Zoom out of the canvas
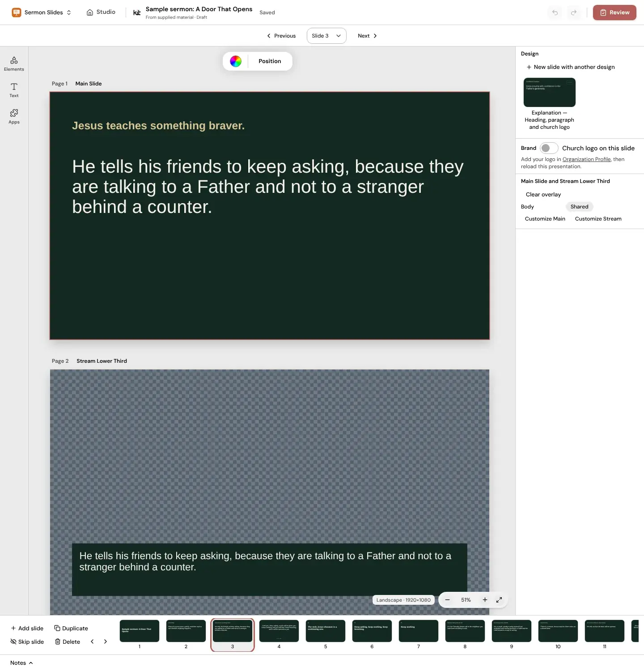 [x=447, y=600]
